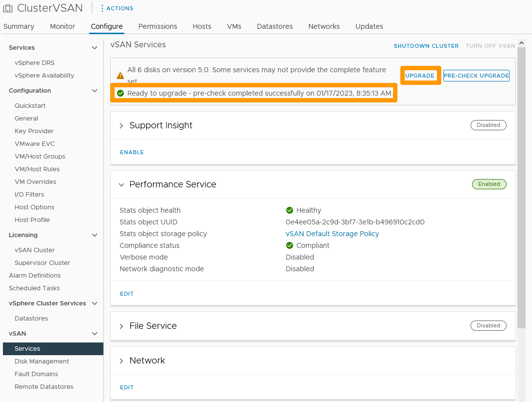Select Key Provider under Configuration
This screenshot has height=402, width=532.
(x=34, y=131)
